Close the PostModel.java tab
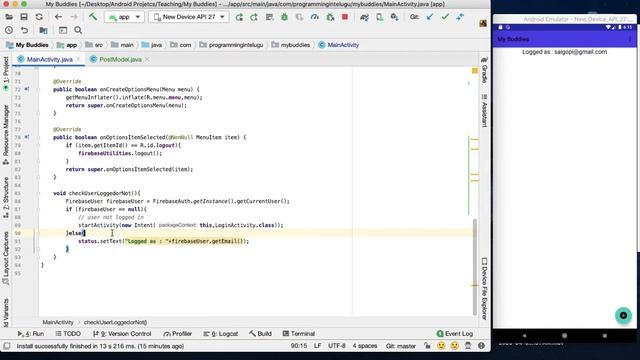640x360 pixels. (x=147, y=60)
